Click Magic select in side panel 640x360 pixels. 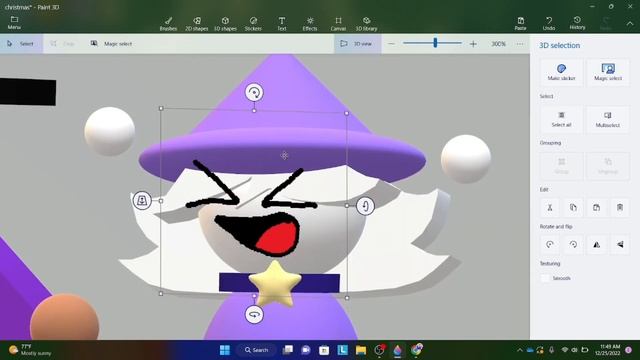(608, 72)
